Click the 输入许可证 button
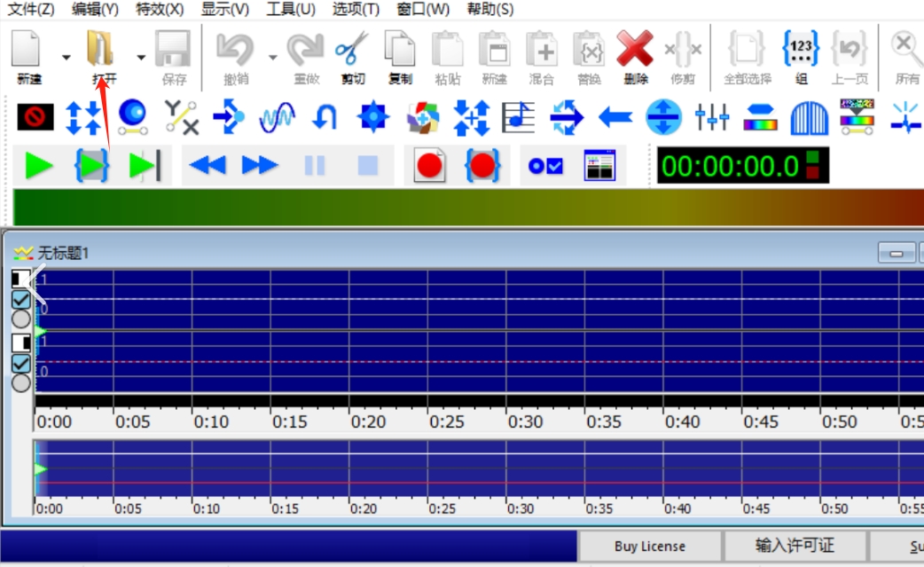Screen dimensions: 924x567 pos(795,547)
